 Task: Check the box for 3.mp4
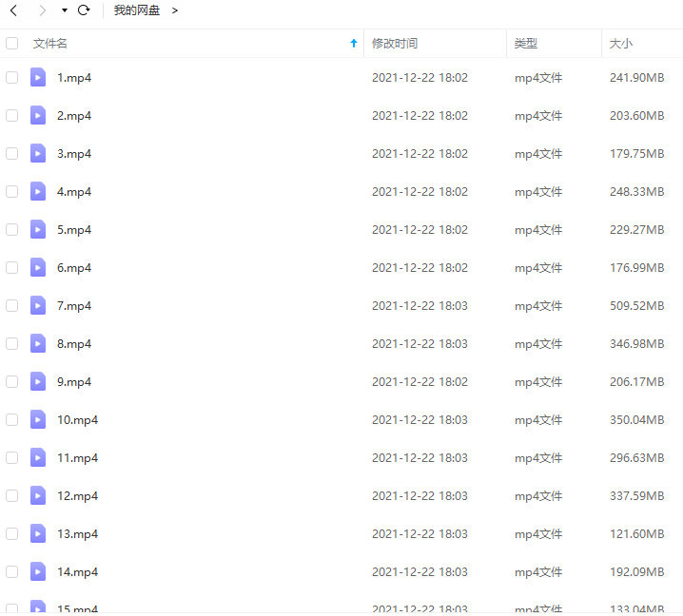pyautogui.click(x=11, y=153)
